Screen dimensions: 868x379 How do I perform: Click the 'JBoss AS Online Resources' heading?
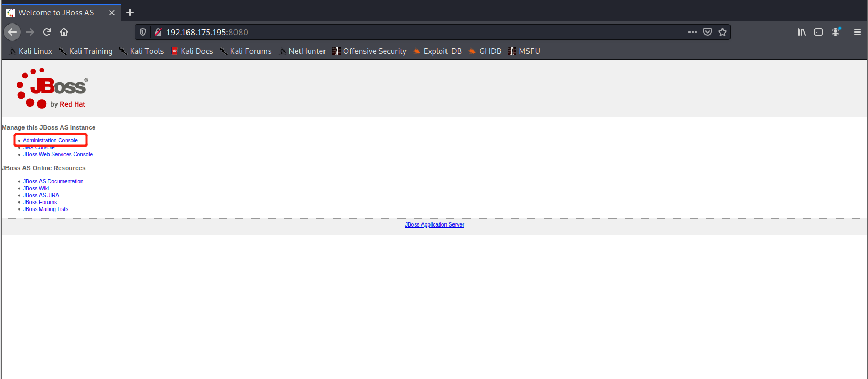pyautogui.click(x=44, y=168)
